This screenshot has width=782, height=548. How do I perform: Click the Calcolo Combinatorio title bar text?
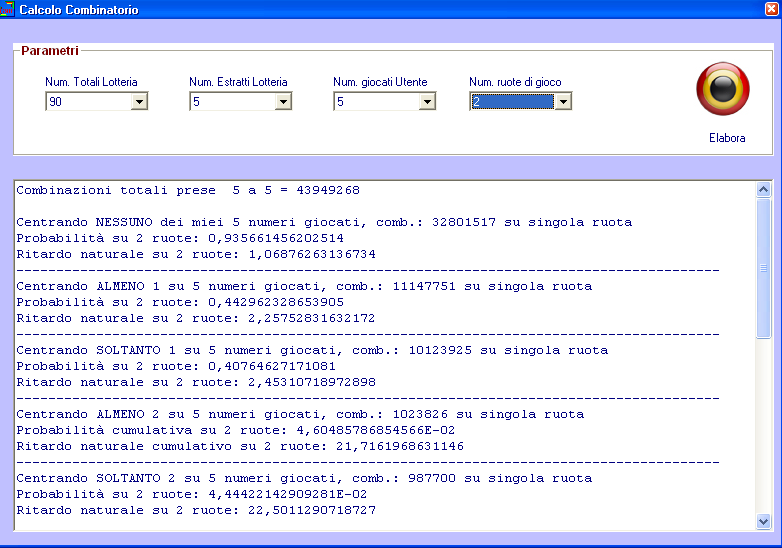tap(79, 9)
